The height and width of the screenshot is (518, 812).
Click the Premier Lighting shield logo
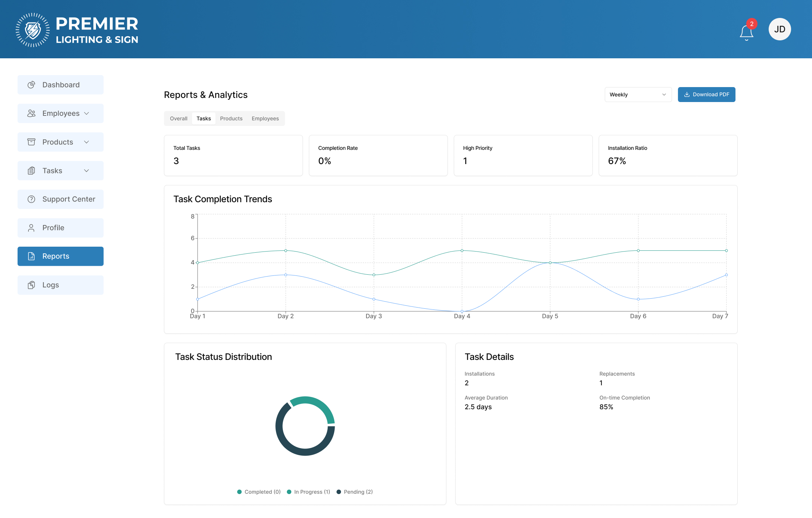pos(33,30)
